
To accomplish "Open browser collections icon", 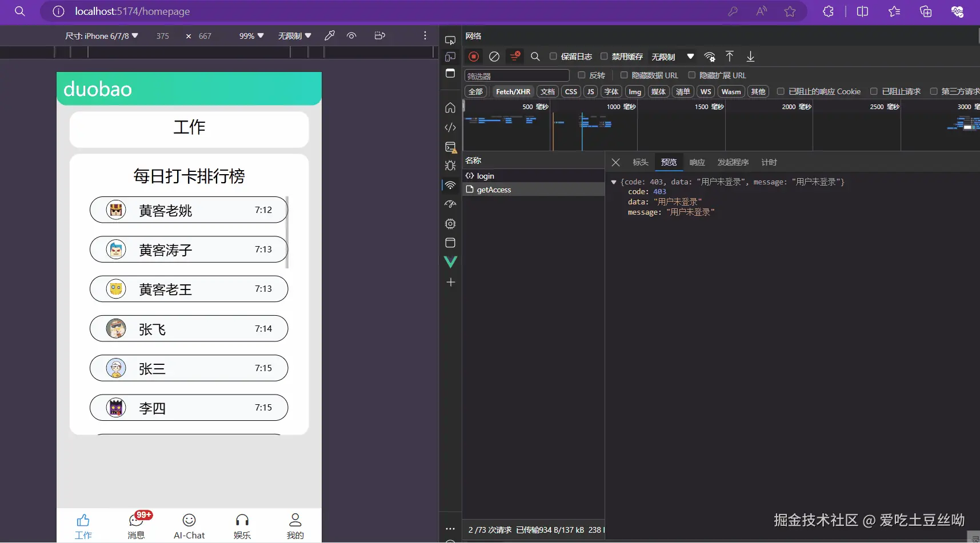I will pos(926,11).
